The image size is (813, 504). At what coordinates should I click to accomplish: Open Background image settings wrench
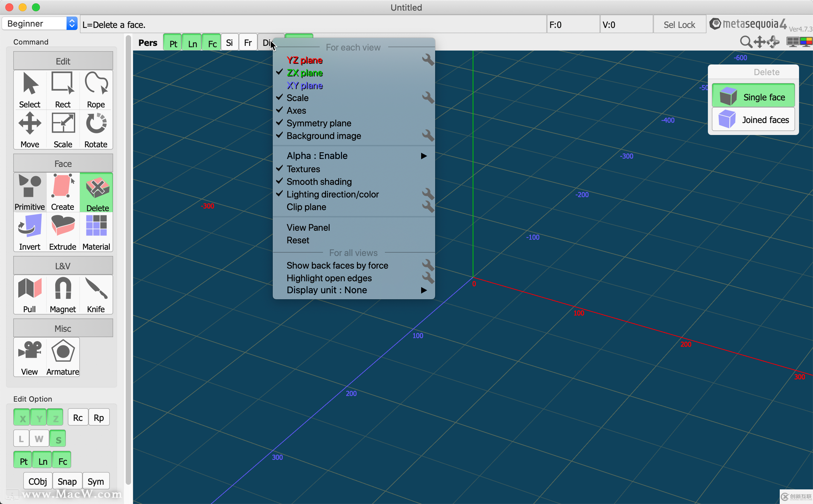pyautogui.click(x=428, y=136)
